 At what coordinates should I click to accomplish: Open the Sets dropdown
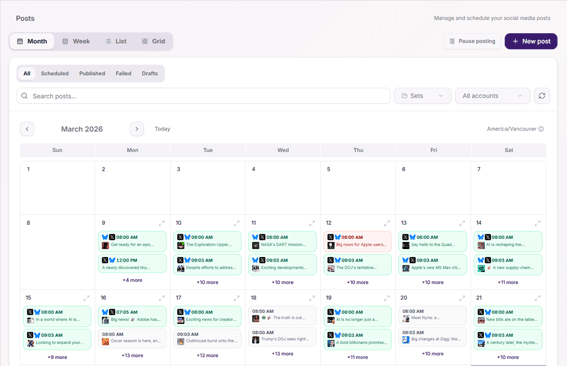pyautogui.click(x=422, y=96)
